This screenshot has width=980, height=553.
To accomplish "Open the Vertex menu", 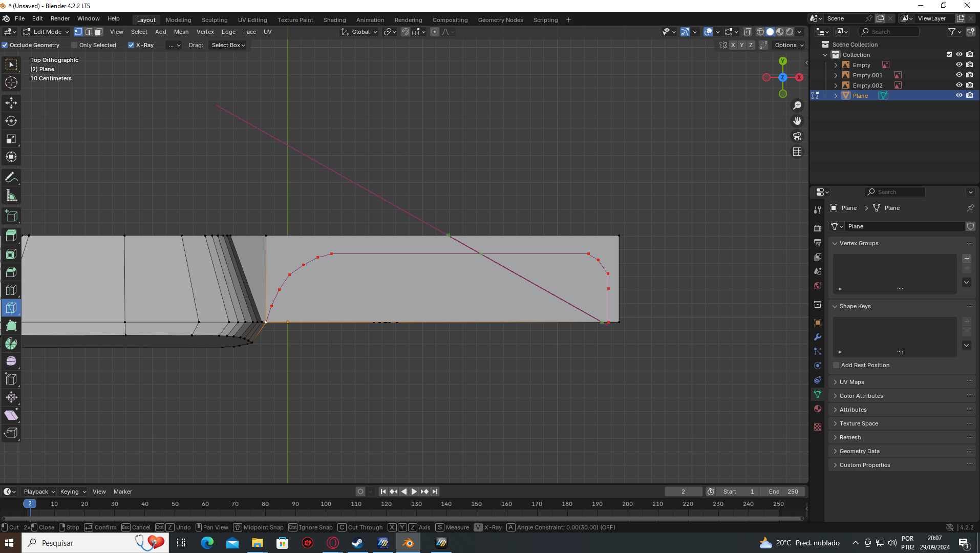I will [x=205, y=32].
